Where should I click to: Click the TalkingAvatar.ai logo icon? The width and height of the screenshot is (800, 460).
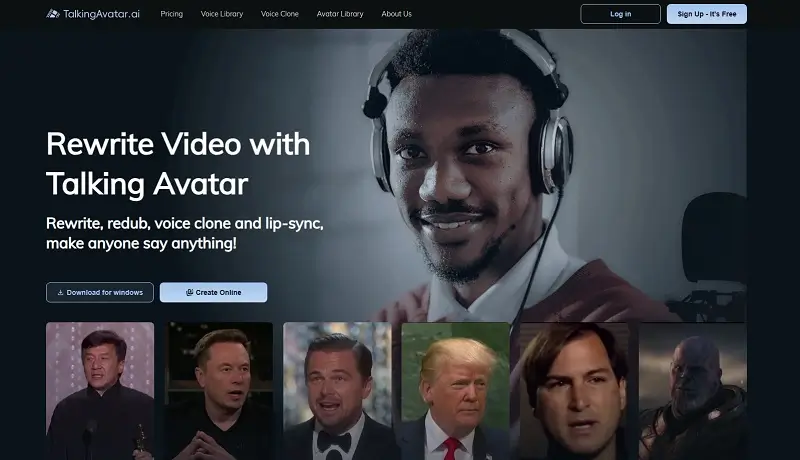click(53, 14)
